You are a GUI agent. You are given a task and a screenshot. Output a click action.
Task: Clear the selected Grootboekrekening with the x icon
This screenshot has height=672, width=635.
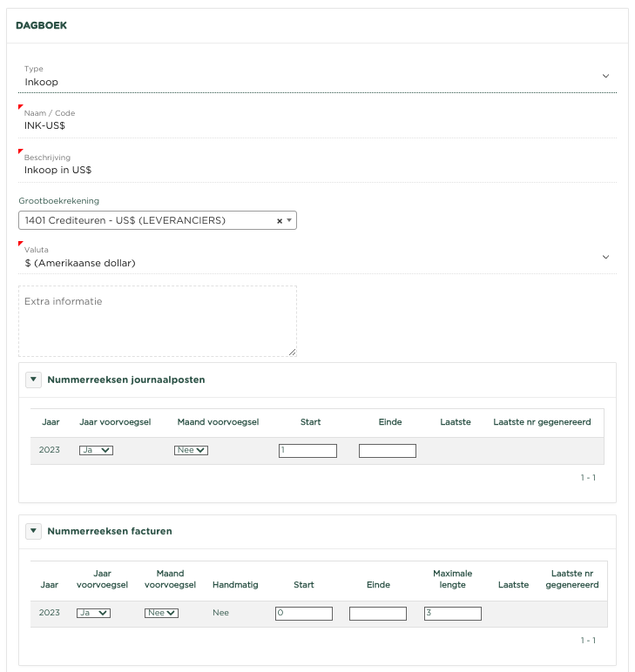click(x=280, y=221)
